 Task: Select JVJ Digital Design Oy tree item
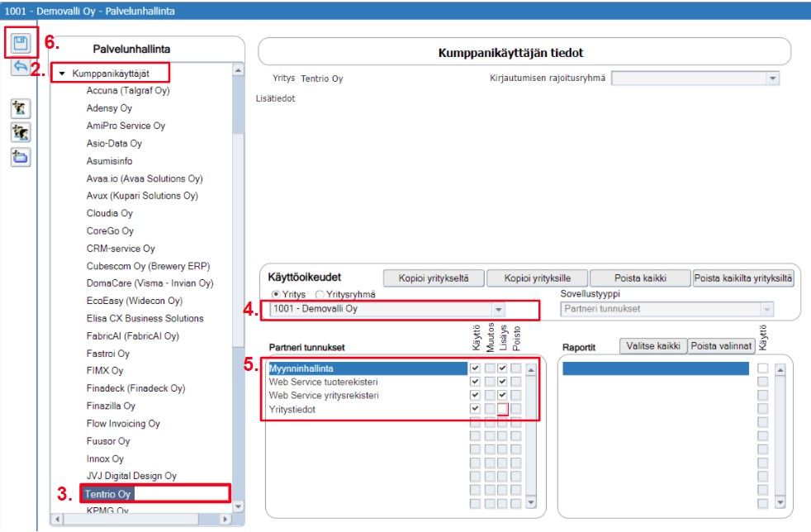point(131,476)
